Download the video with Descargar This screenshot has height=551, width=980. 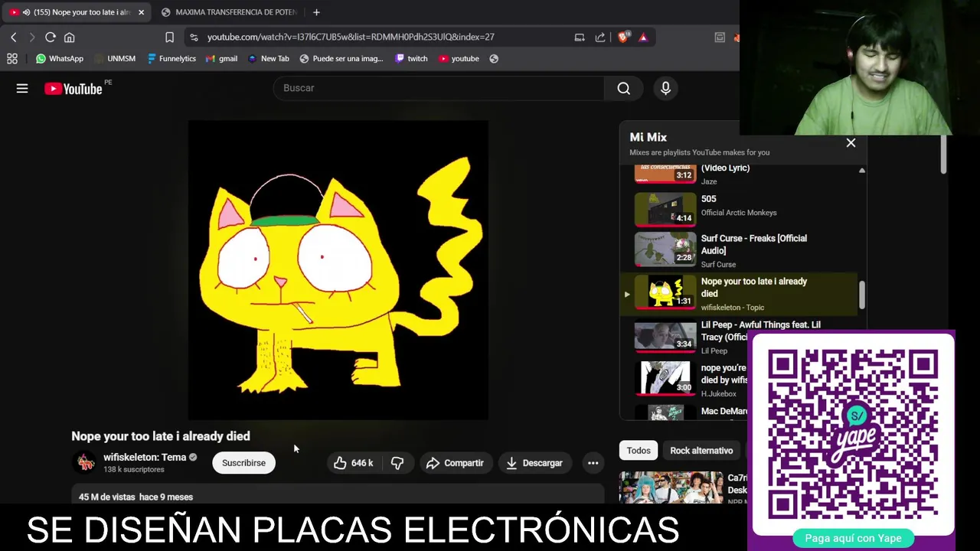534,463
